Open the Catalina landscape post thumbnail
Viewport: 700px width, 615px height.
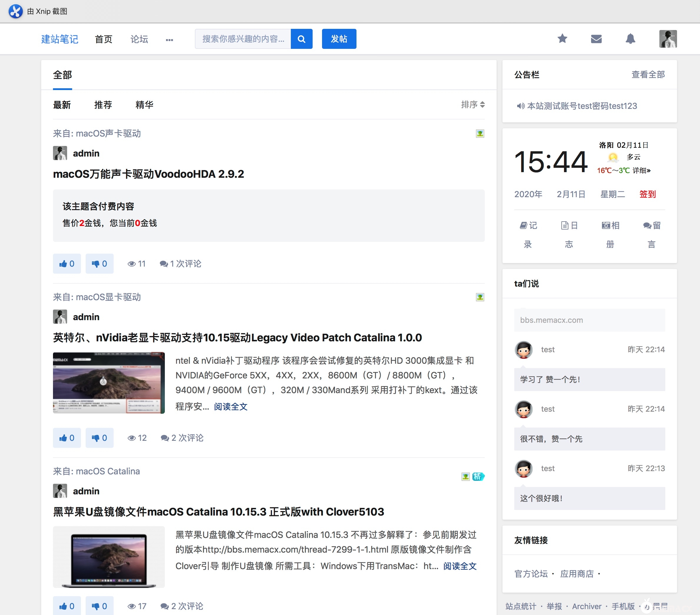[x=109, y=383]
